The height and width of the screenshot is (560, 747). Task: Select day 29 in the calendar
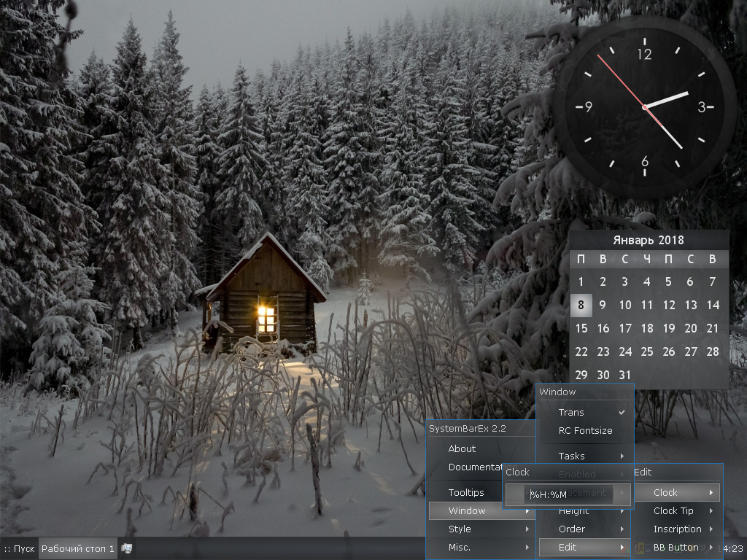point(581,375)
